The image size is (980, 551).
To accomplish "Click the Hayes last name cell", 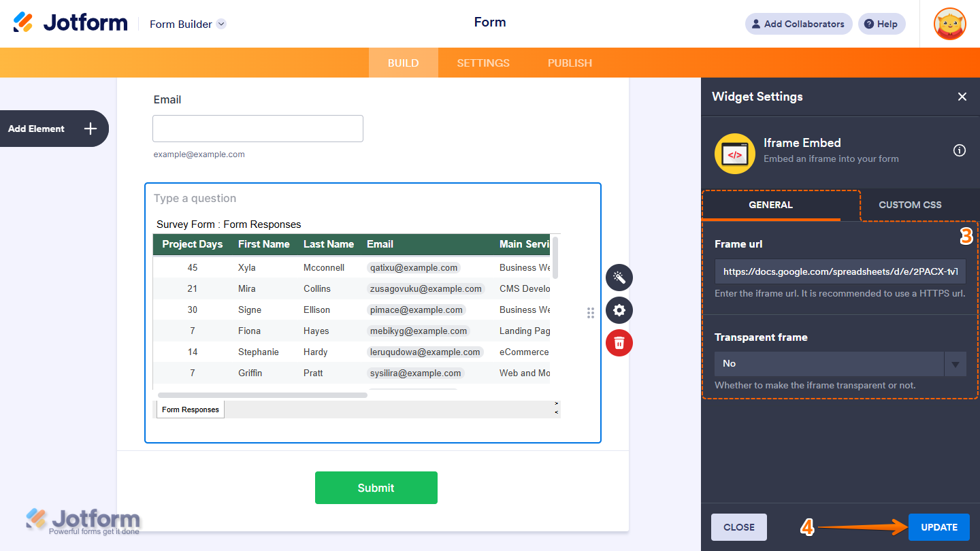I will 316,331.
